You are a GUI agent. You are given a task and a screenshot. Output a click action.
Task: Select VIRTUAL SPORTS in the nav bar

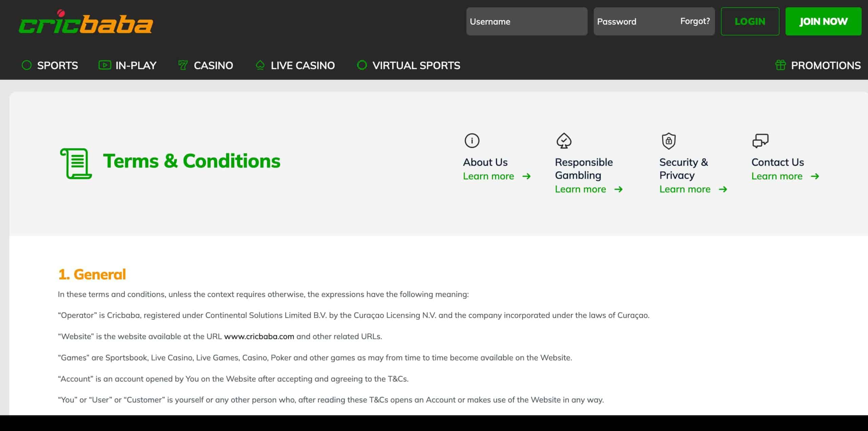click(416, 65)
